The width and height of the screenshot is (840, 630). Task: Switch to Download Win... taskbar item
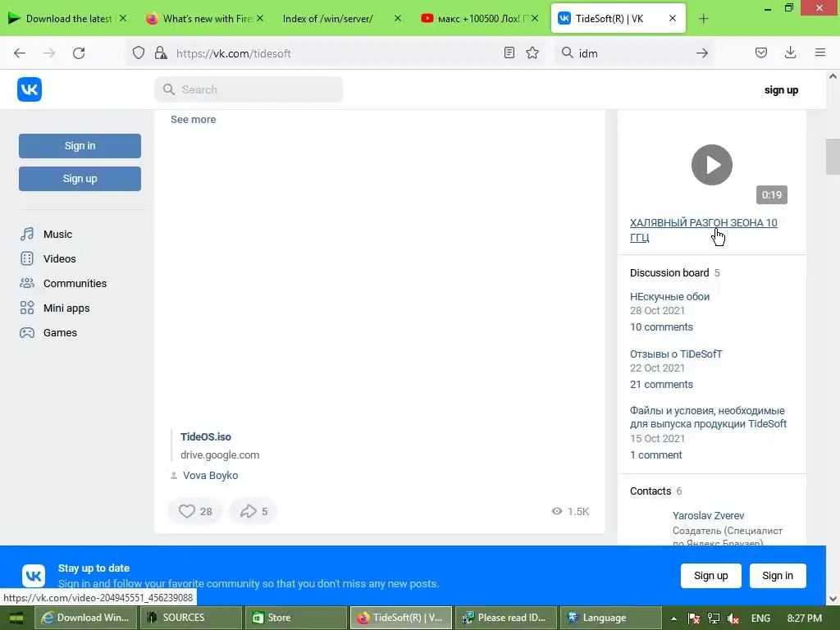pyautogui.click(x=86, y=618)
